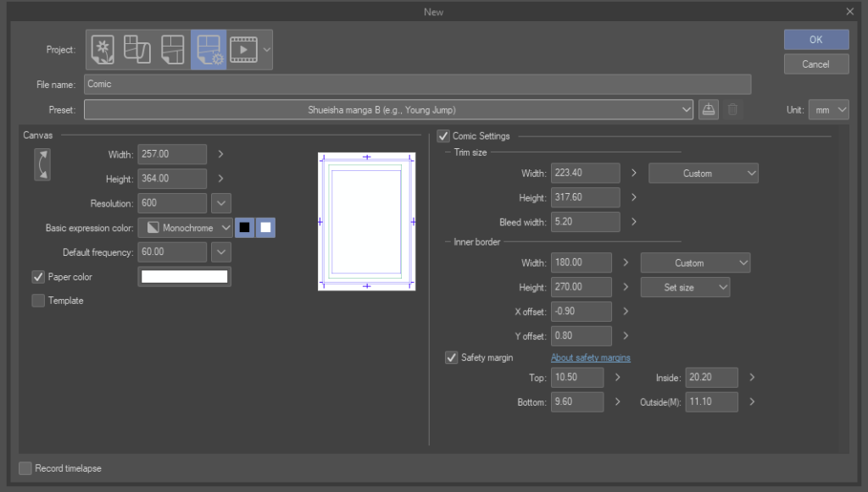Uncheck the Safety margin checkbox
This screenshot has width=868, height=492.
452,357
